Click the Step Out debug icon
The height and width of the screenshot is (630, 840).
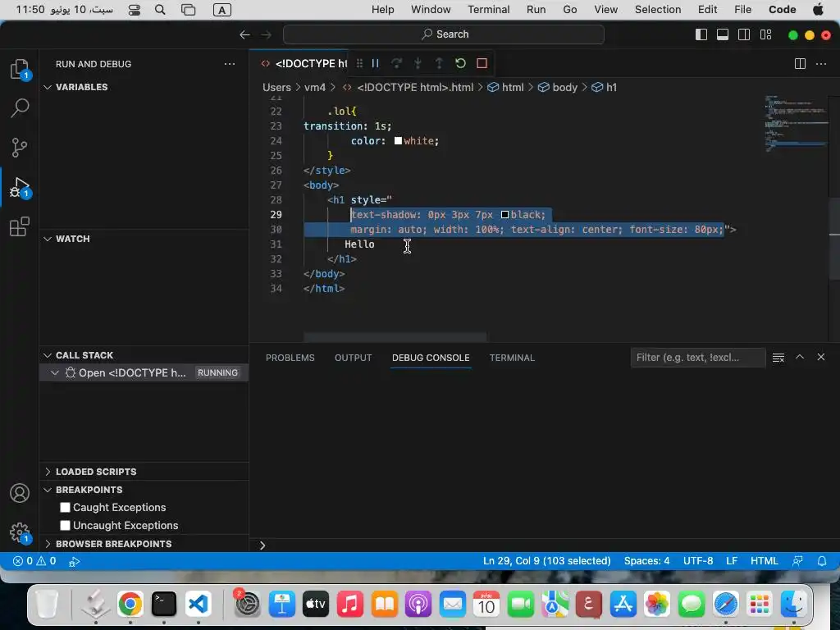[439, 63]
